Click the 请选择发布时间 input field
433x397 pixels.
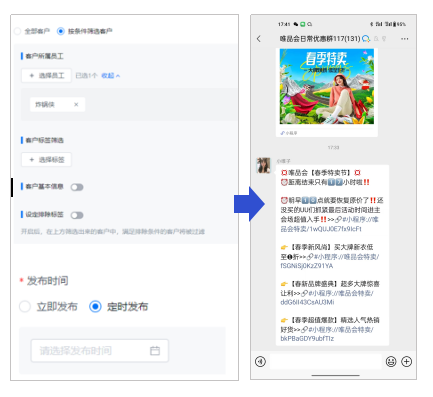(x=100, y=351)
